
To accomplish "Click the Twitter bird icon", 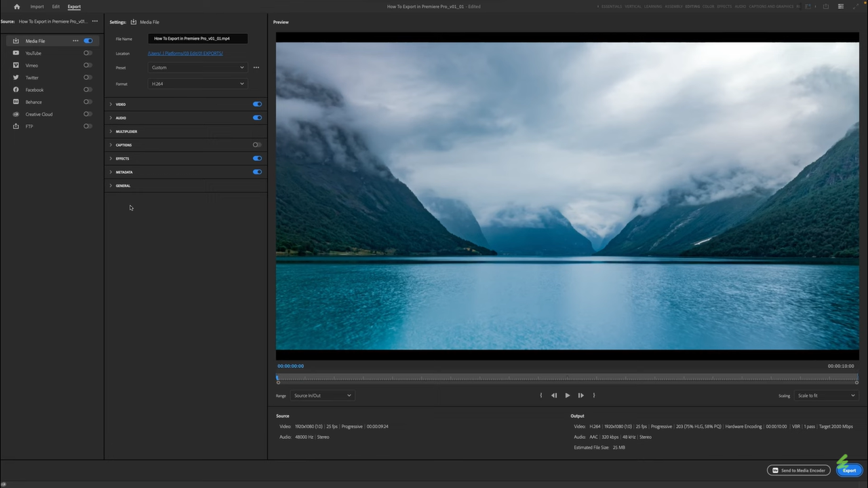I will [16, 77].
